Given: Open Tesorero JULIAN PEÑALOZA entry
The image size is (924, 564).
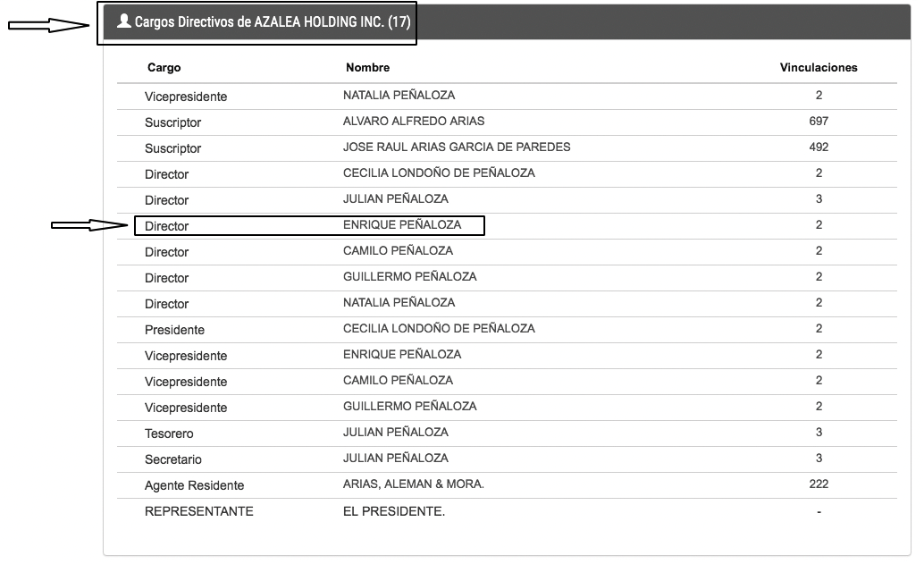Looking at the screenshot, I should pyautogui.click(x=507, y=433).
